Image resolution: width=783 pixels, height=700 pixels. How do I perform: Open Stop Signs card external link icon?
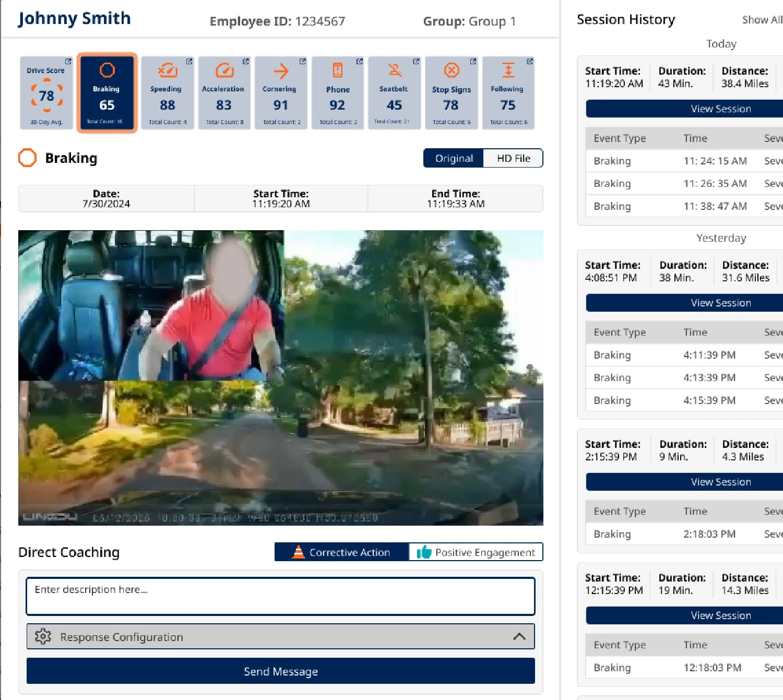point(472,62)
